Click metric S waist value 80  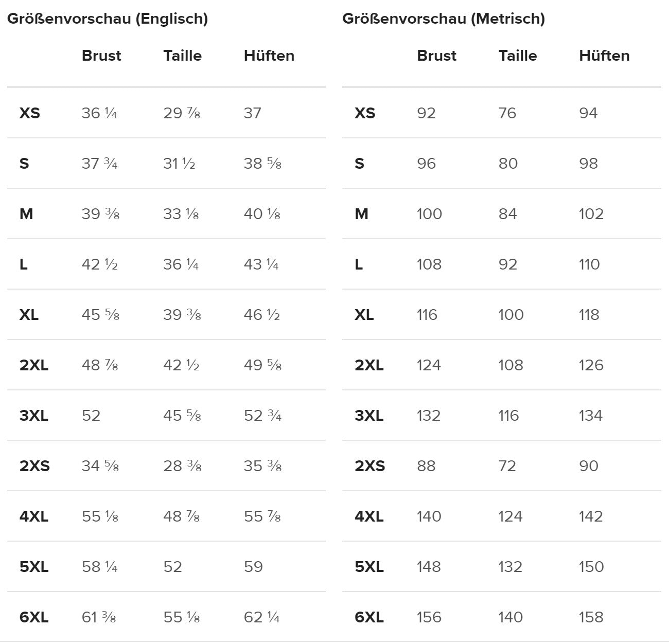tap(508, 164)
